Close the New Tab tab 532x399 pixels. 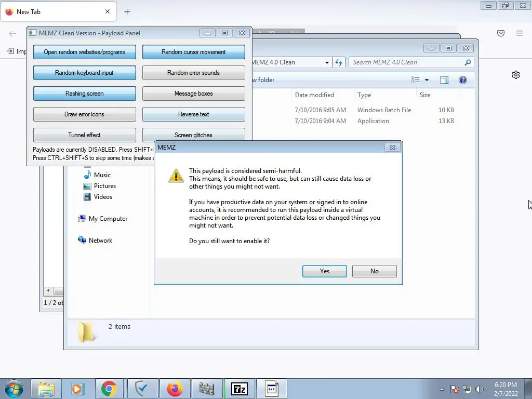tap(108, 11)
